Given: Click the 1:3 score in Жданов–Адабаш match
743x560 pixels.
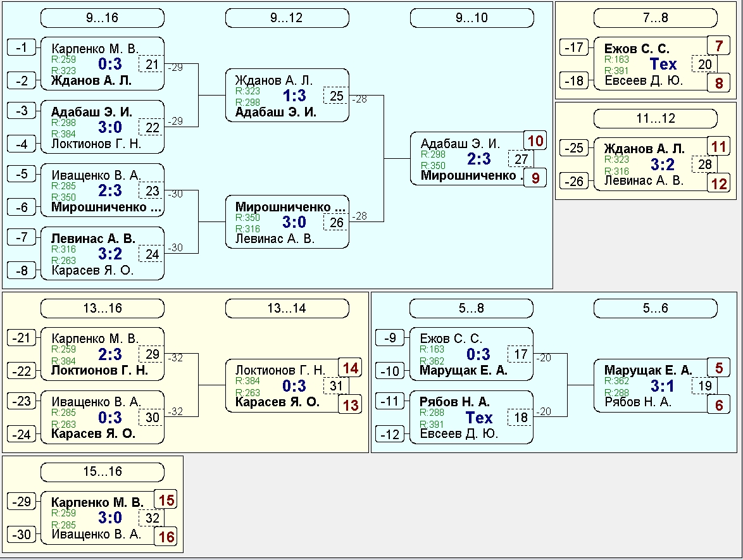Looking at the screenshot, I should (x=293, y=96).
